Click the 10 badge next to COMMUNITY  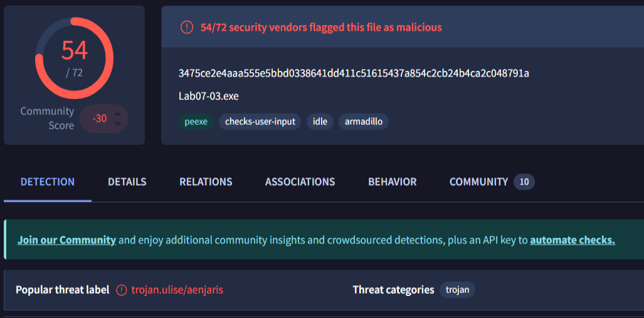(x=524, y=182)
